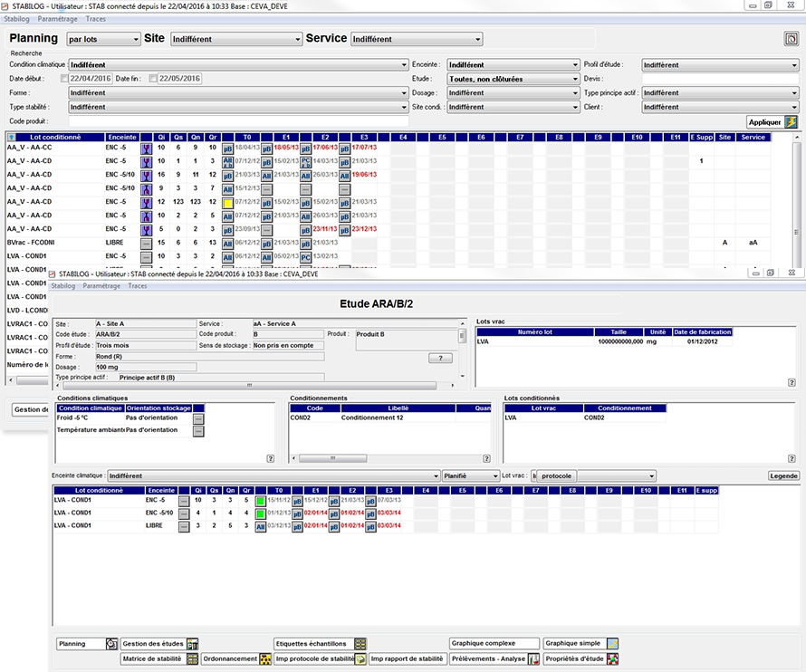Click the dash button on Température ambiante row
This screenshot has width=806, height=672.
(198, 431)
